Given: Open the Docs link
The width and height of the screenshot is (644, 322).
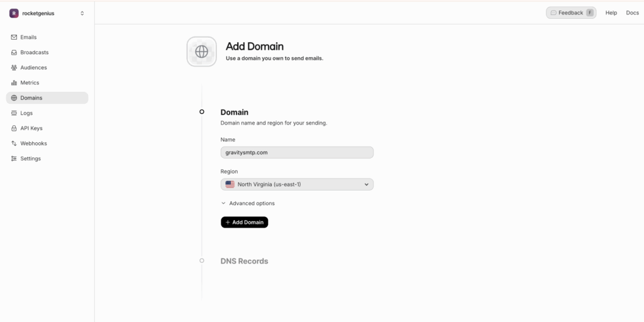Looking at the screenshot, I should point(632,13).
